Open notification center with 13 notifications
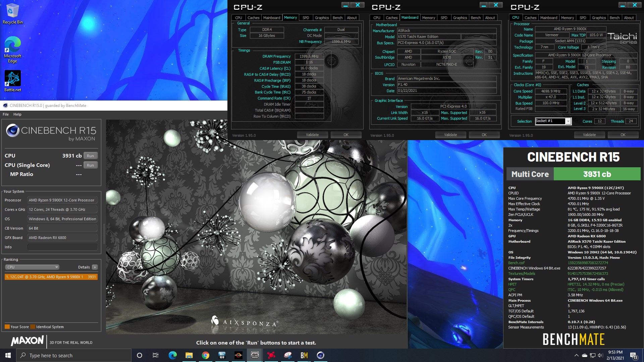Image resolution: width=644 pixels, height=362 pixels. pos(634,356)
